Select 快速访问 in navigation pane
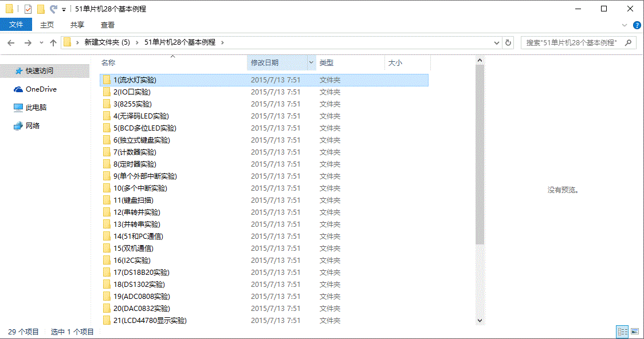The width and height of the screenshot is (644, 339). point(45,71)
